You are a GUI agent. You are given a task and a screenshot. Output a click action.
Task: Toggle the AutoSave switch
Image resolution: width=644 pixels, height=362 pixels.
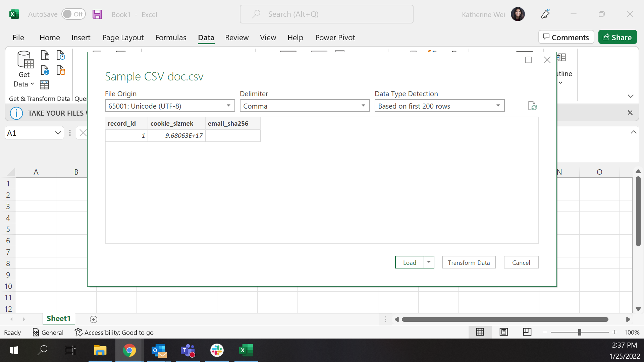(73, 14)
